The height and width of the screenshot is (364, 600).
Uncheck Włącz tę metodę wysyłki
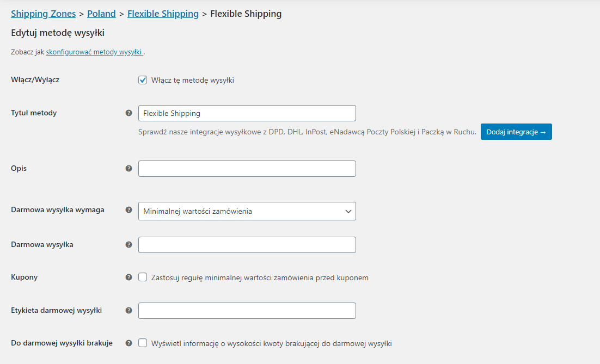(142, 80)
